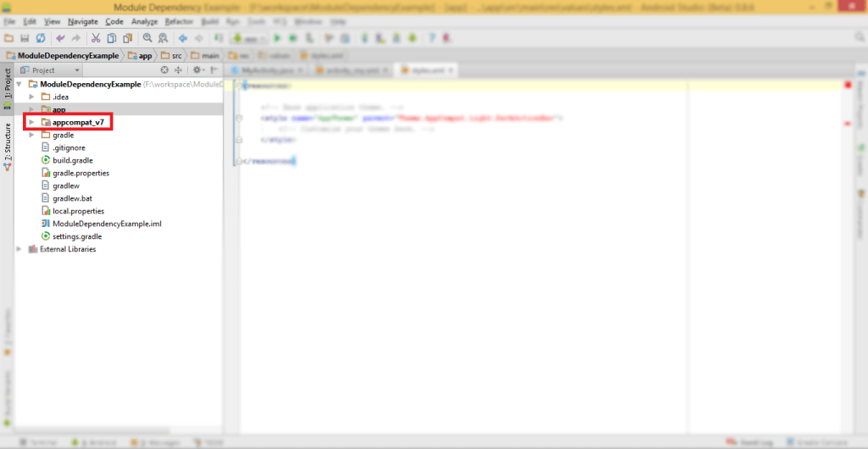Open the Refactor menu
This screenshot has width=868, height=449.
[180, 21]
